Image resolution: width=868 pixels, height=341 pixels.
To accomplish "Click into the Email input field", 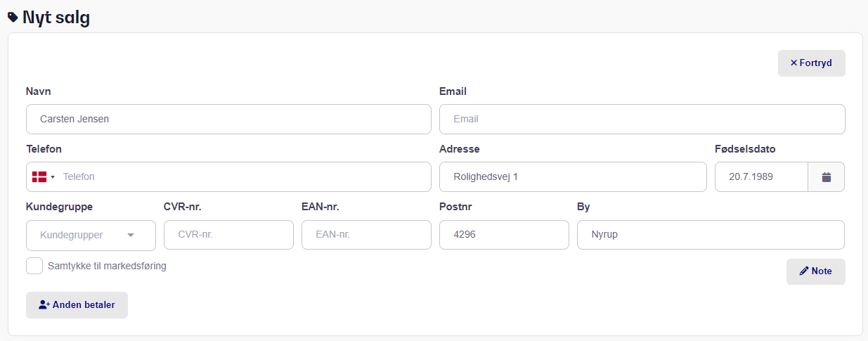I will [642, 120].
